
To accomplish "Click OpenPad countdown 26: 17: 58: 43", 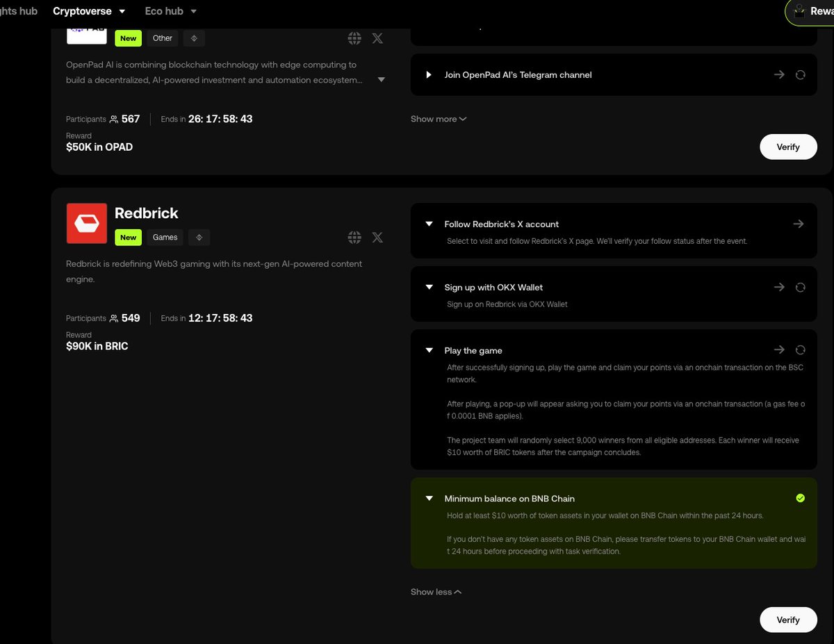I will (220, 119).
